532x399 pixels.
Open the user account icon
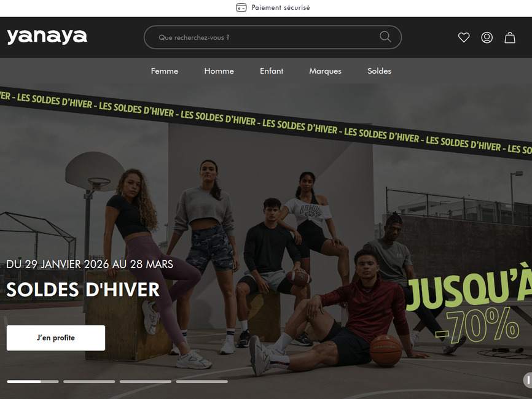(487, 37)
